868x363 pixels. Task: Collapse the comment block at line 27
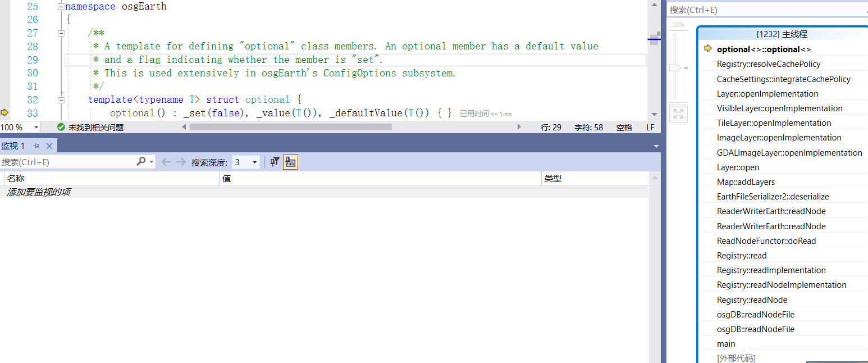[61, 33]
